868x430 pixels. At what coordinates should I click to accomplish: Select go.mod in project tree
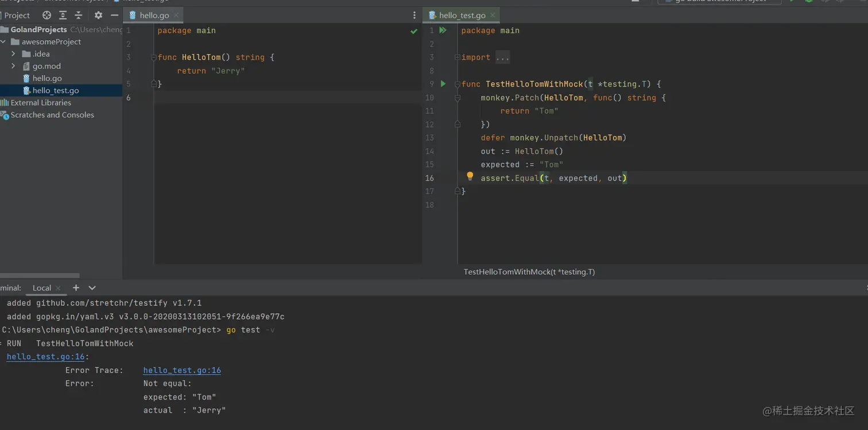tap(46, 66)
